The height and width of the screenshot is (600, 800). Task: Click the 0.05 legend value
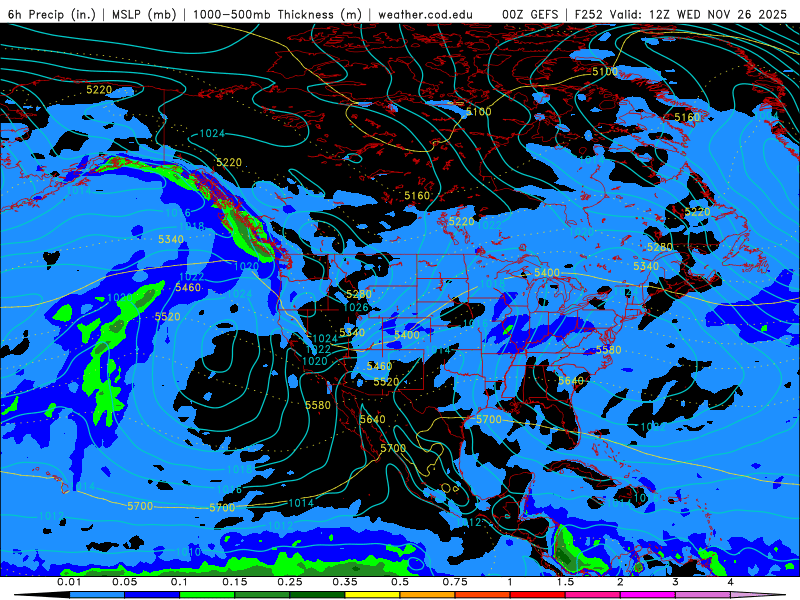(124, 582)
